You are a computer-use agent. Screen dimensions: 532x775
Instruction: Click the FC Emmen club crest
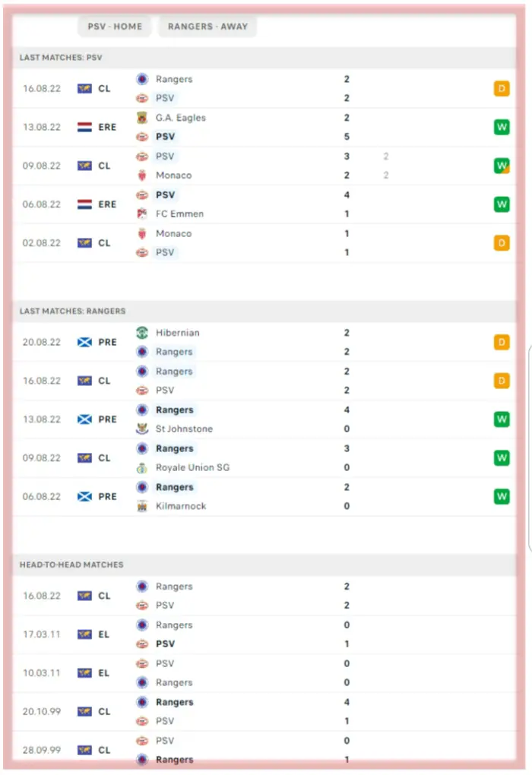(x=141, y=214)
